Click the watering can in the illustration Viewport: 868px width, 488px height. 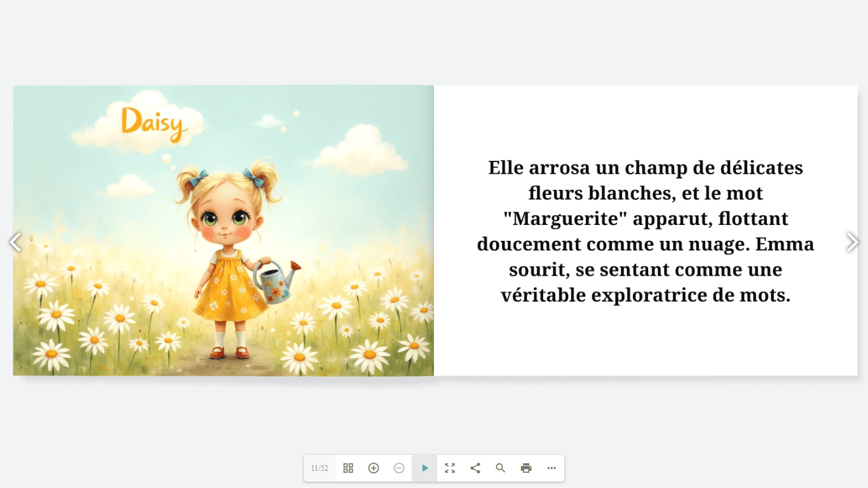pyautogui.click(x=275, y=281)
